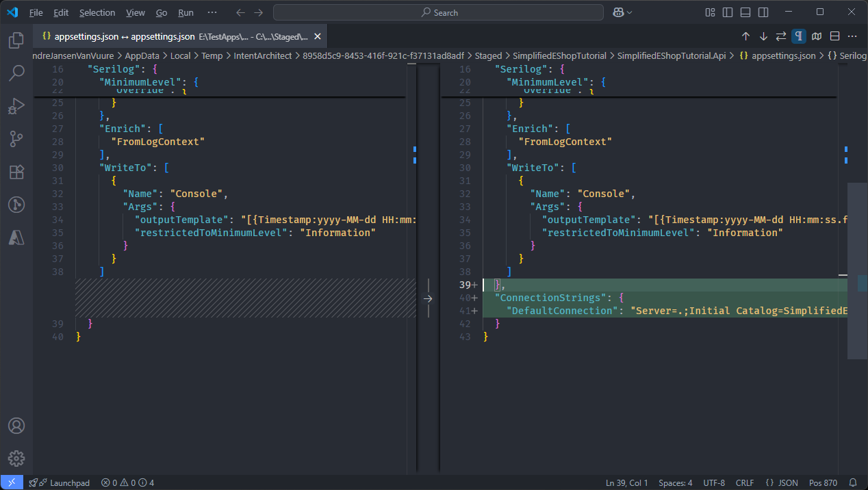Open the Source Control view

tap(16, 139)
